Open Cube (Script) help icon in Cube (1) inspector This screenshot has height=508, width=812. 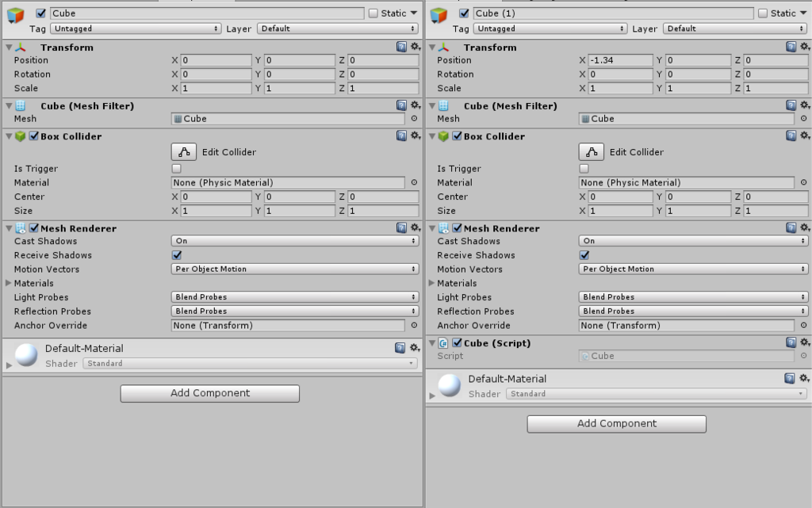click(791, 342)
